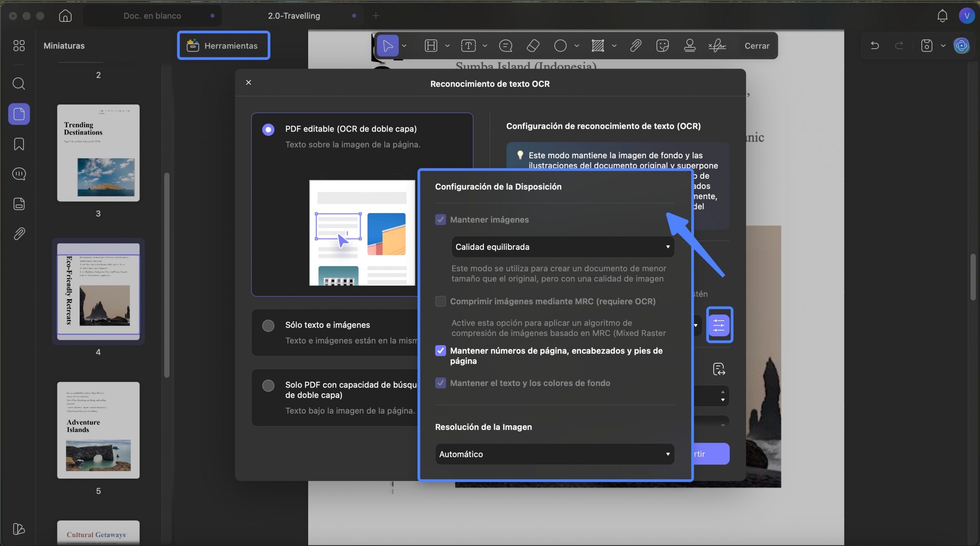This screenshot has height=546, width=980.
Task: Open the thumbnails grid view icon
Action: (x=19, y=46)
